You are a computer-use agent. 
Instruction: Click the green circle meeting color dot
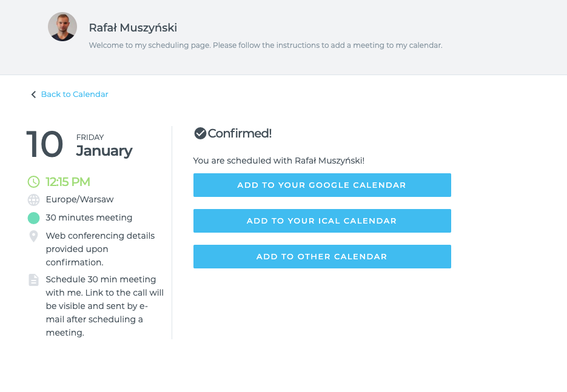click(33, 218)
